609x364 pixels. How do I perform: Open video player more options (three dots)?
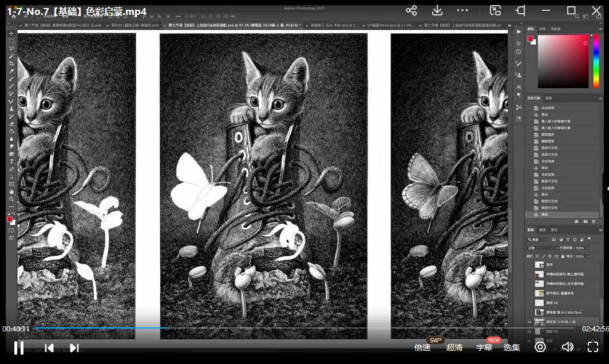pos(462,10)
